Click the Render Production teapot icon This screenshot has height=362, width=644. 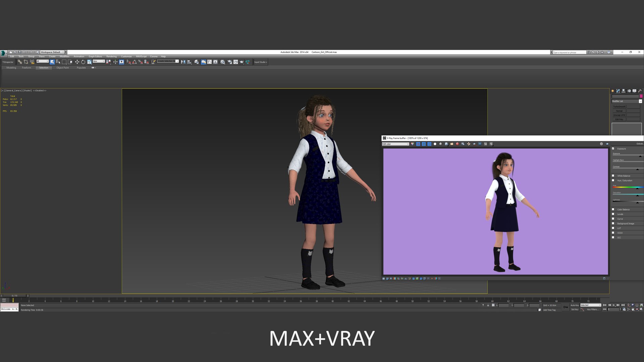click(x=241, y=62)
